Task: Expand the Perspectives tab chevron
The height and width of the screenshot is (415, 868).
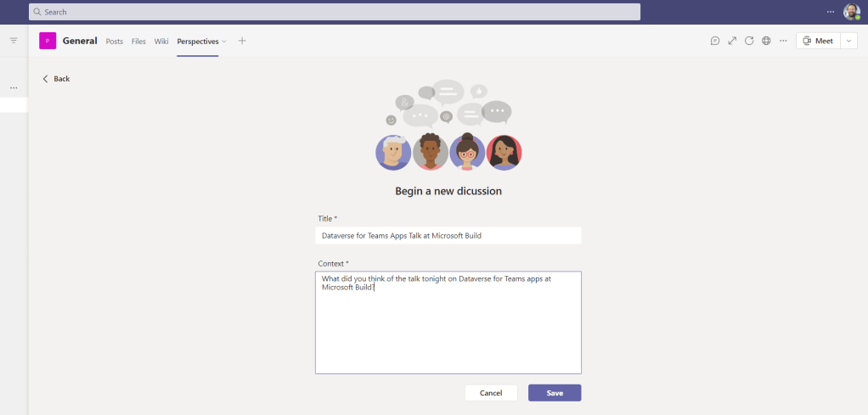Action: point(224,42)
